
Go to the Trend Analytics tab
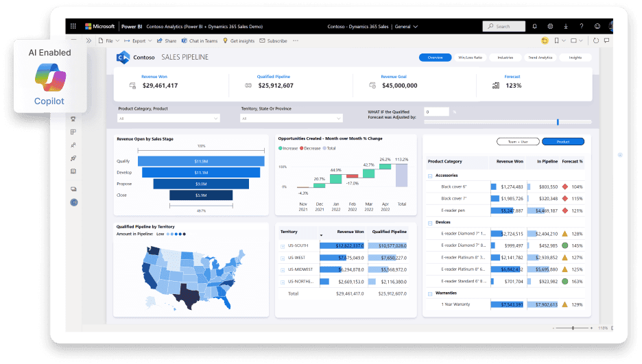(540, 58)
